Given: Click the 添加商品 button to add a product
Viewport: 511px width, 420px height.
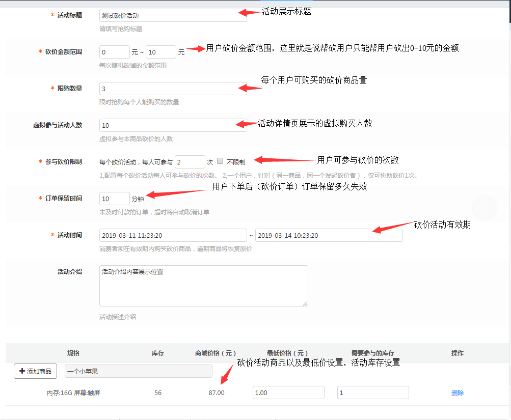Looking at the screenshot, I should pos(34,371).
